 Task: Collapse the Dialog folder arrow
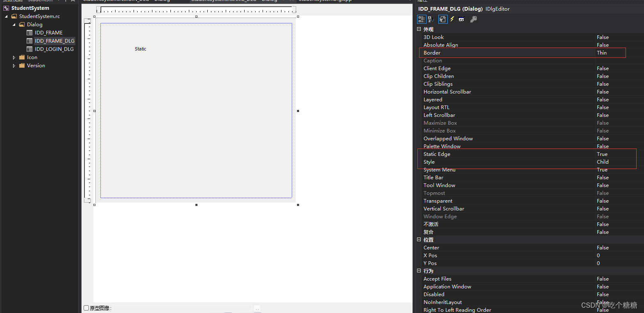pyautogui.click(x=14, y=25)
